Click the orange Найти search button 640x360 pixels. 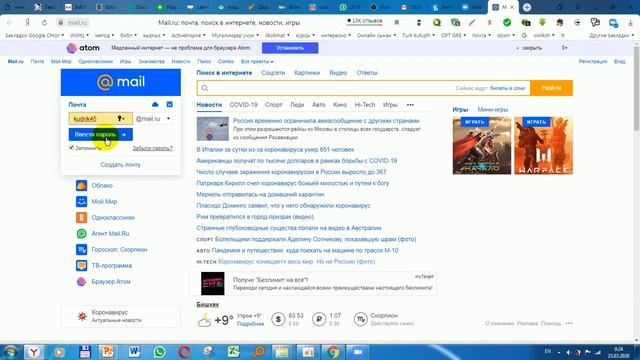[551, 88]
